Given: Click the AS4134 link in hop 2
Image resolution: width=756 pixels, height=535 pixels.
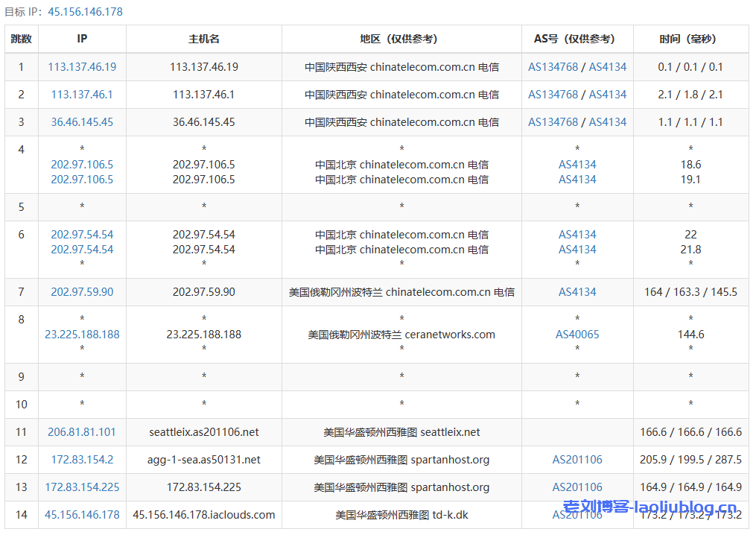Looking at the screenshot, I should click(608, 95).
